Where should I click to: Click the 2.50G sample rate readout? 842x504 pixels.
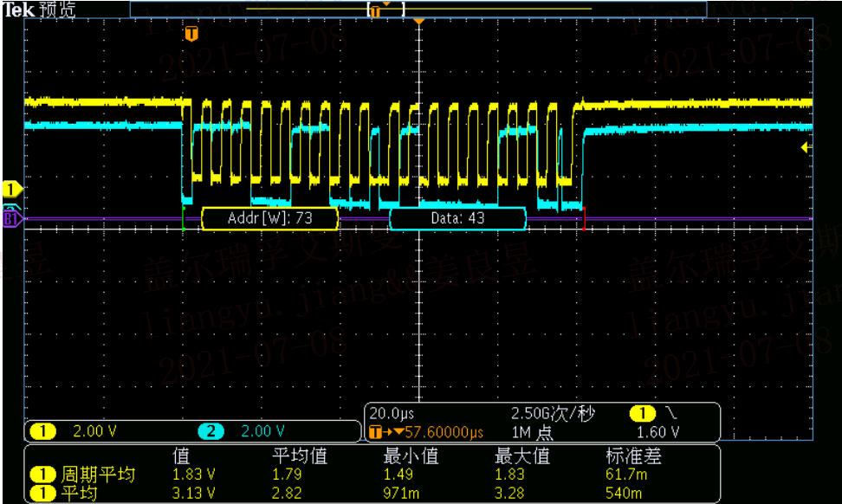tap(553, 414)
